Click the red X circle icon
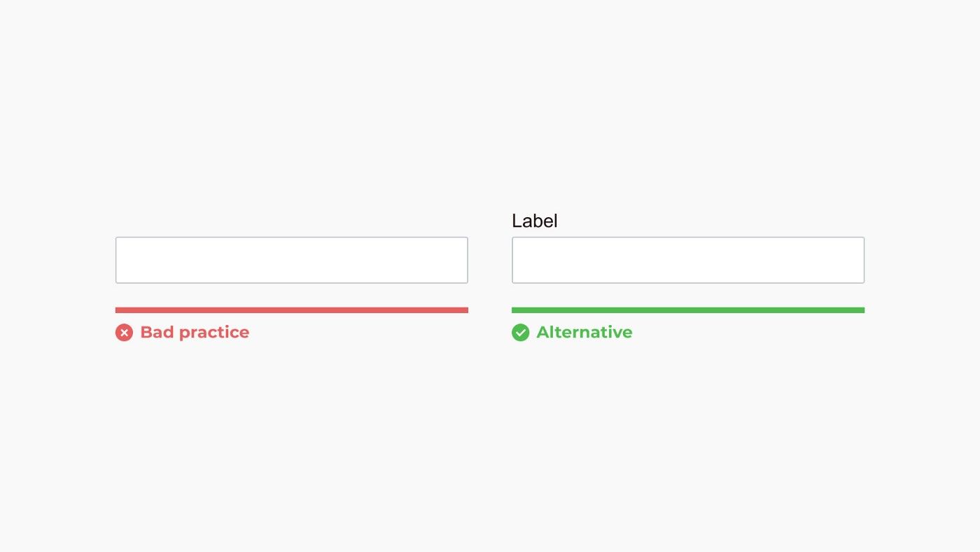The height and width of the screenshot is (552, 980). [124, 333]
